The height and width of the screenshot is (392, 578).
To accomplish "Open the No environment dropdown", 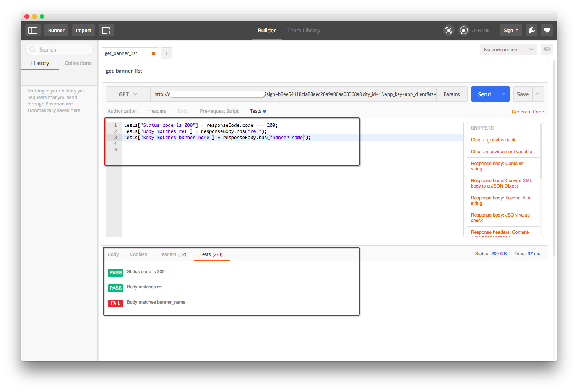I will (508, 49).
